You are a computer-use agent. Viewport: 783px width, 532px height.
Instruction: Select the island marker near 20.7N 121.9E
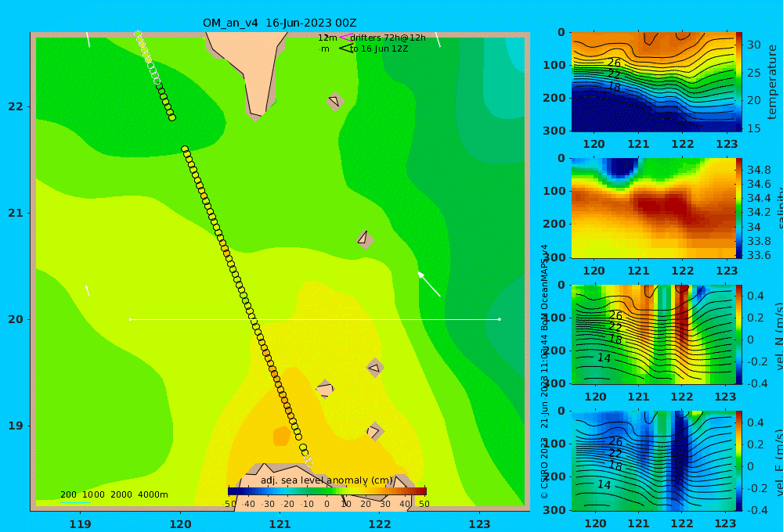pyautogui.click(x=365, y=239)
